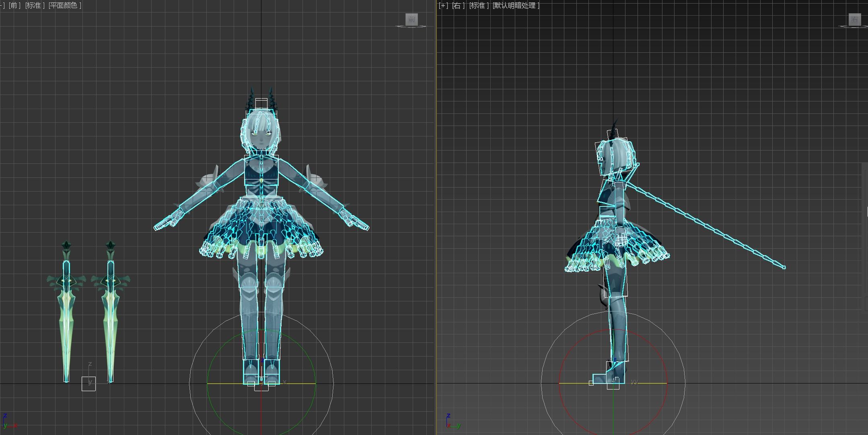Screen dimensions: 868x435
Task: Click the ViewCube 前 face
Action: (x=411, y=19)
